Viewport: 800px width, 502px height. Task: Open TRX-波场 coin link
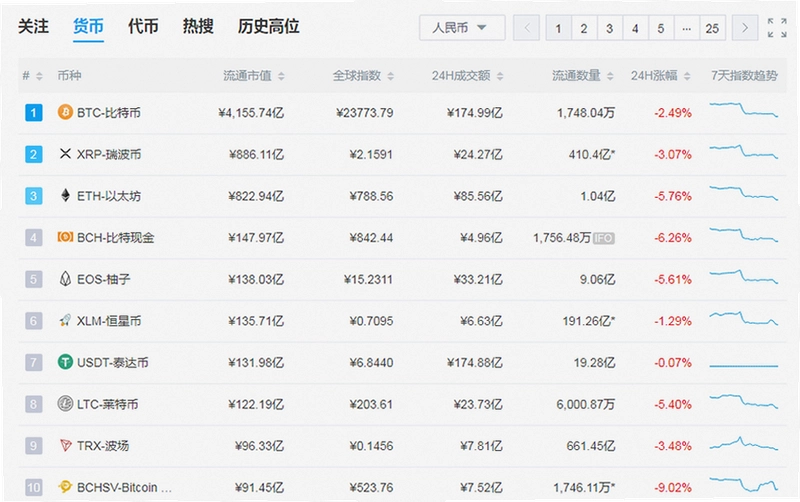[103, 446]
